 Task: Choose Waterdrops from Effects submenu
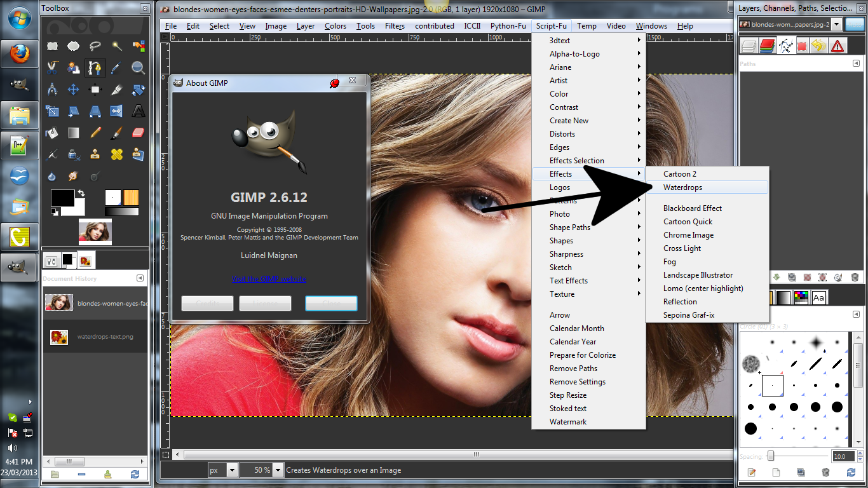[707, 187]
